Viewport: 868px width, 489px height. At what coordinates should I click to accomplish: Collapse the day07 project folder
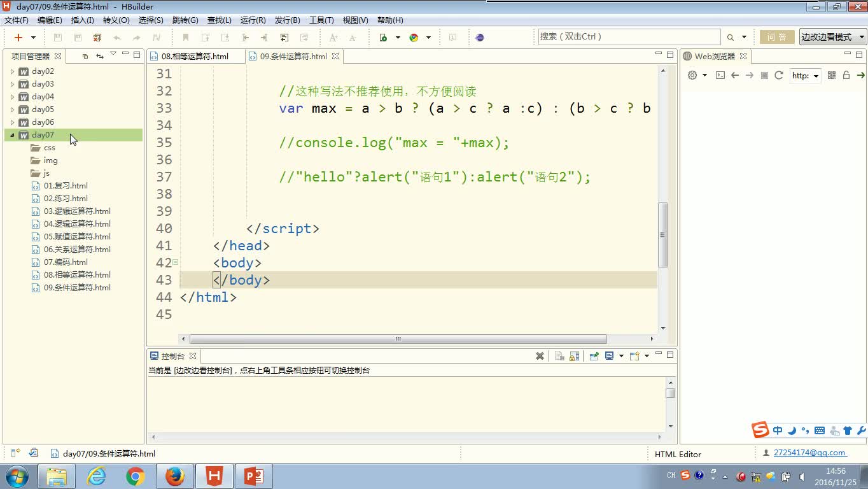coord(12,135)
